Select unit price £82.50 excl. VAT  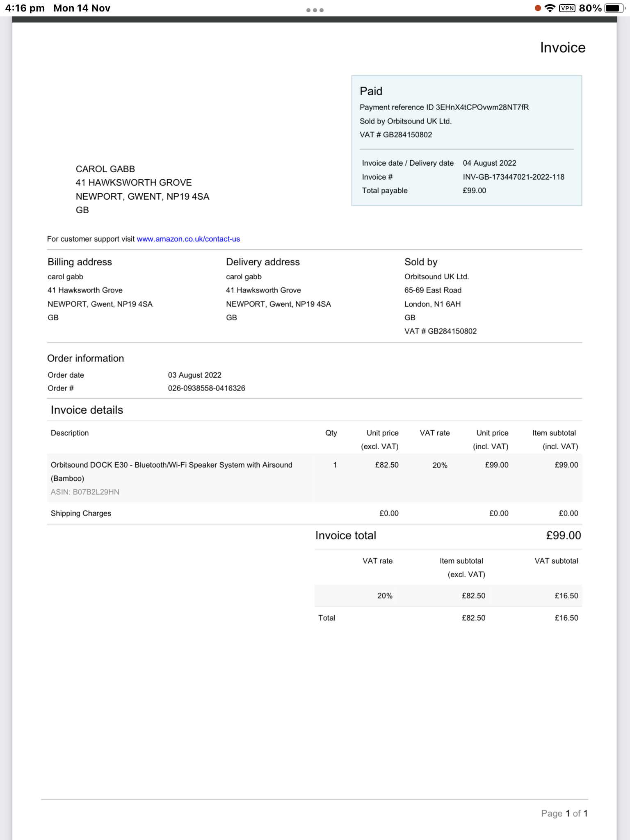coord(387,465)
